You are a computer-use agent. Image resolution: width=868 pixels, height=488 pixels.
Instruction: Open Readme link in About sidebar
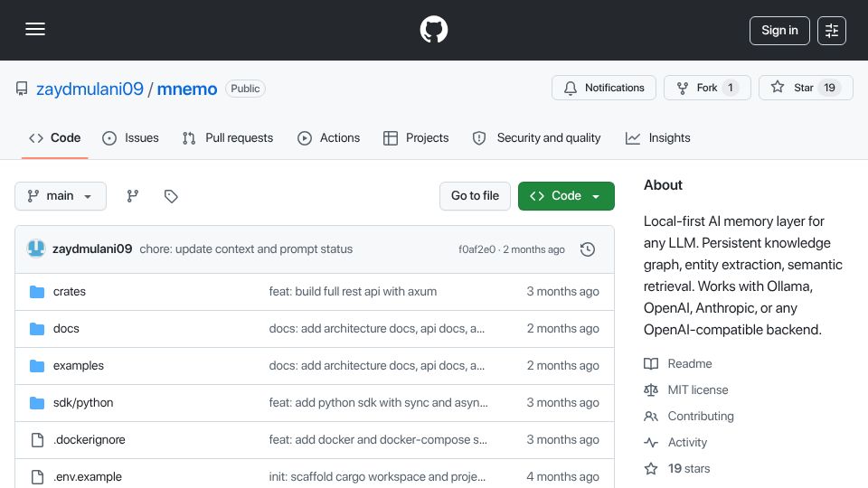[x=690, y=363]
